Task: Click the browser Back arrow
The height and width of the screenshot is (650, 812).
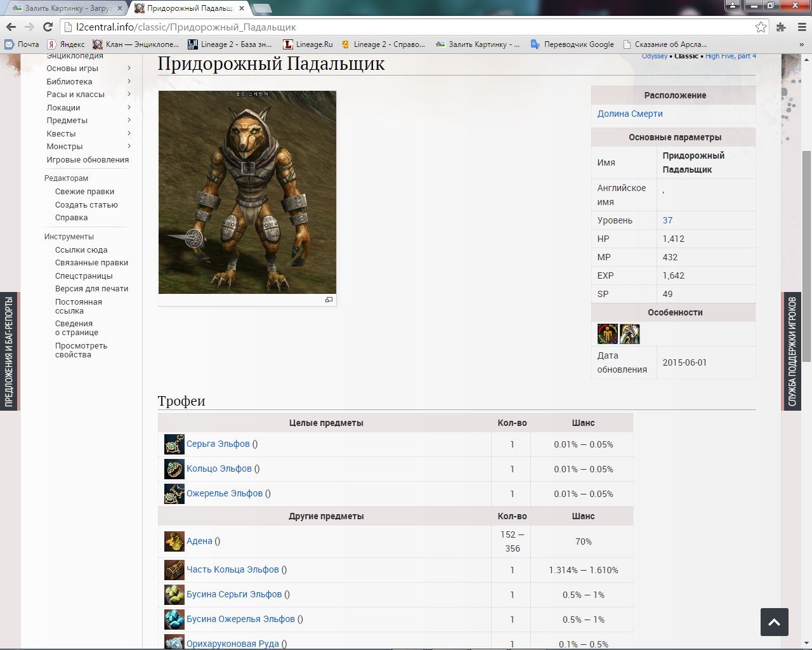Action: click(11, 27)
